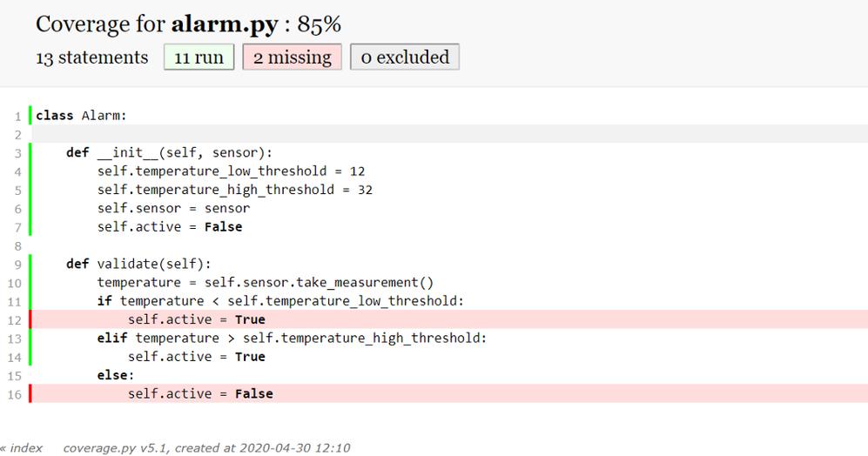The width and height of the screenshot is (868, 456).
Task: Click line number 9
Action: pos(17,265)
